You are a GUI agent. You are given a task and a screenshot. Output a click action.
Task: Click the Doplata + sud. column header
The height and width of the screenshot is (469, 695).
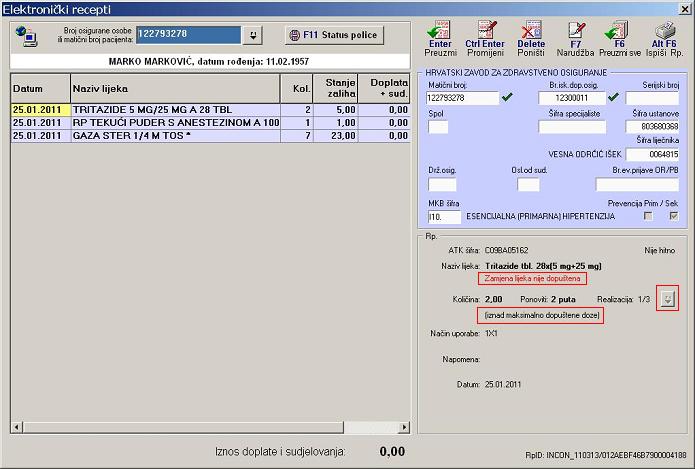[384, 89]
